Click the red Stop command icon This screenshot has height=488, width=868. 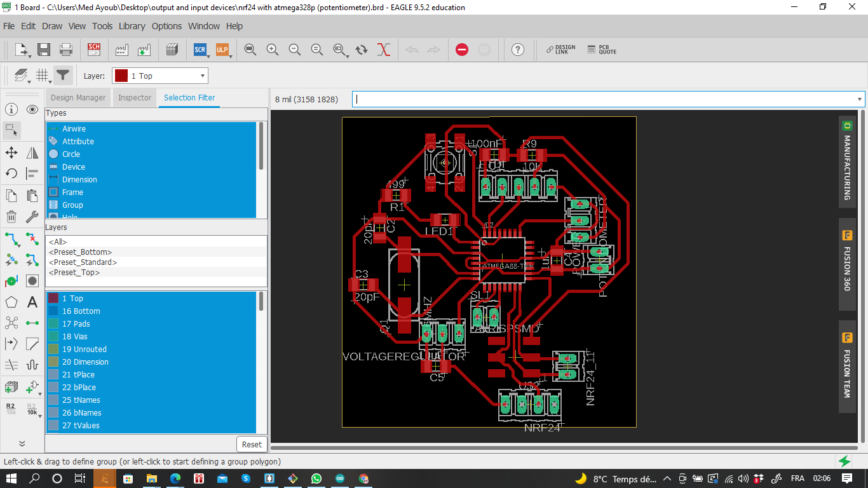(462, 50)
